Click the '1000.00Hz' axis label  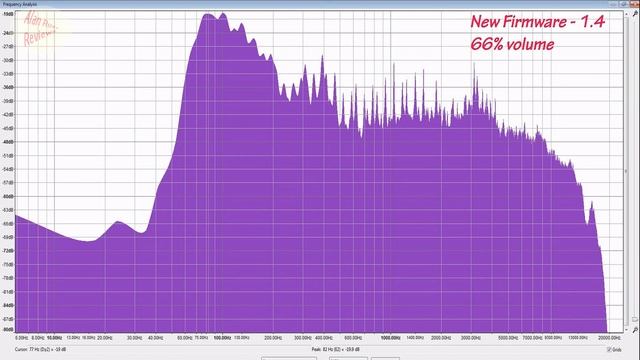(x=391, y=338)
